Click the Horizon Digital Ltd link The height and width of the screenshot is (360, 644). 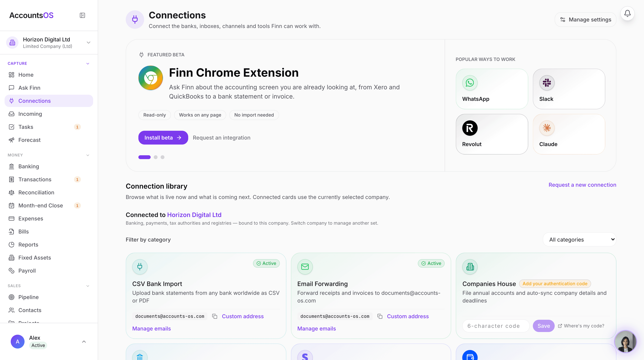[194, 215]
